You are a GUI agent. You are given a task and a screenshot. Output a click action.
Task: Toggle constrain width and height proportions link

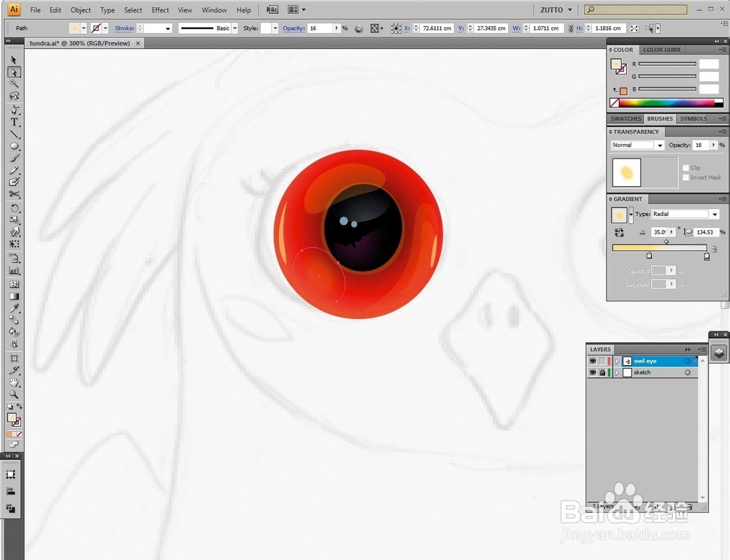tap(570, 28)
